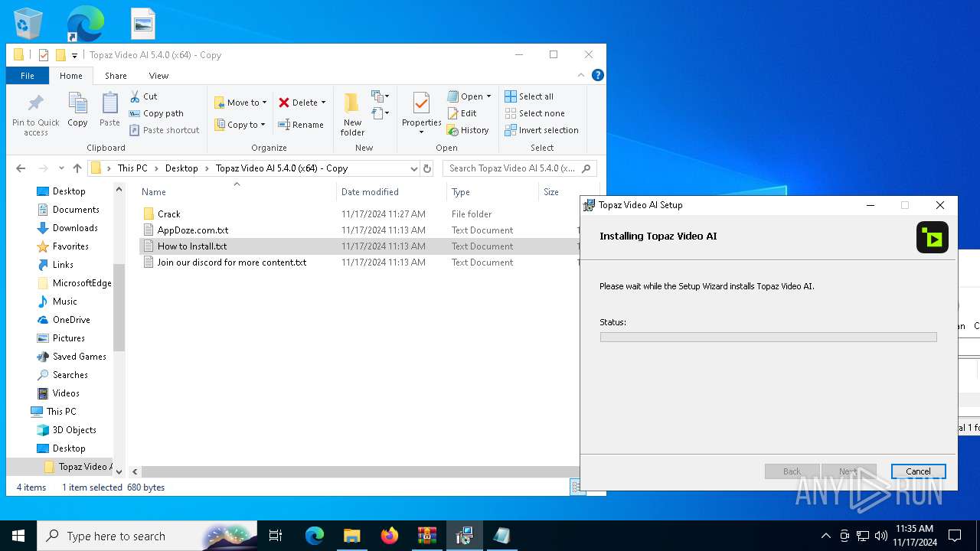
Task: Click the horizontal scrollbar in file list
Action: coord(360,472)
